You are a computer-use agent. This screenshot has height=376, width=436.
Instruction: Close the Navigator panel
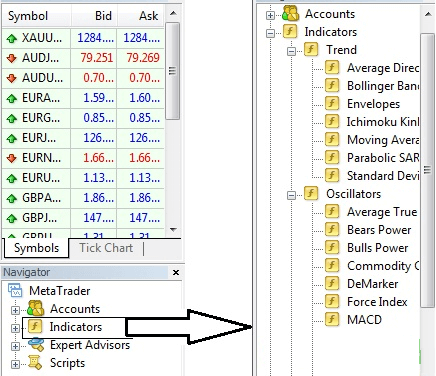click(x=176, y=273)
